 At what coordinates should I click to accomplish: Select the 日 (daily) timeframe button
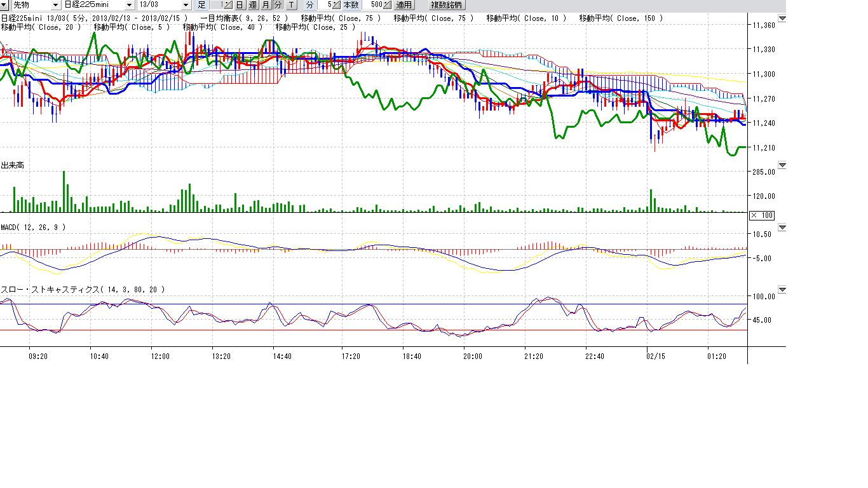240,5
